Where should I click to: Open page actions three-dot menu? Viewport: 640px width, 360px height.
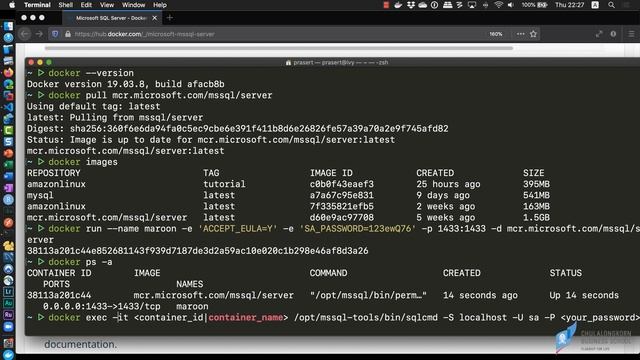[520, 34]
